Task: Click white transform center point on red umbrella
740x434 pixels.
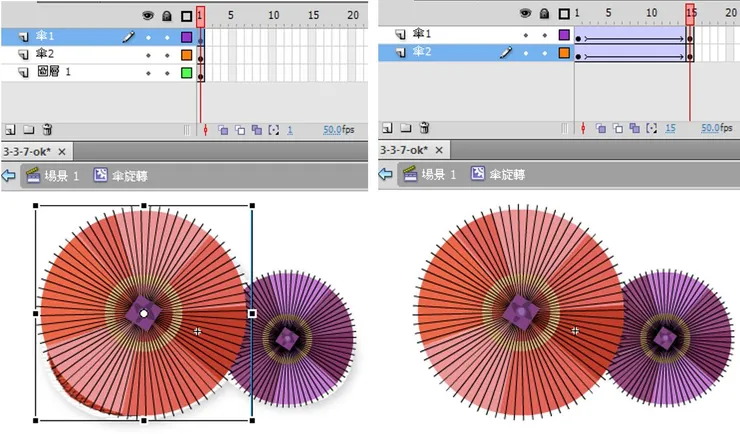Action: (x=143, y=313)
